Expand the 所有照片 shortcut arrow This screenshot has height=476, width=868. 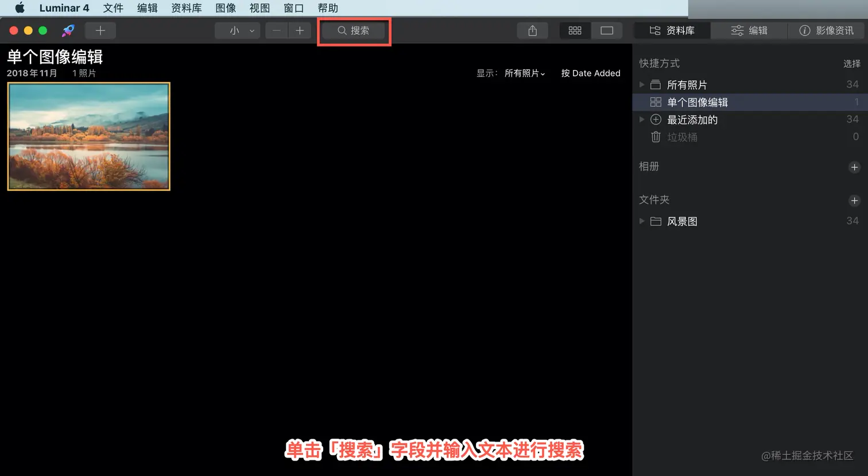point(642,84)
